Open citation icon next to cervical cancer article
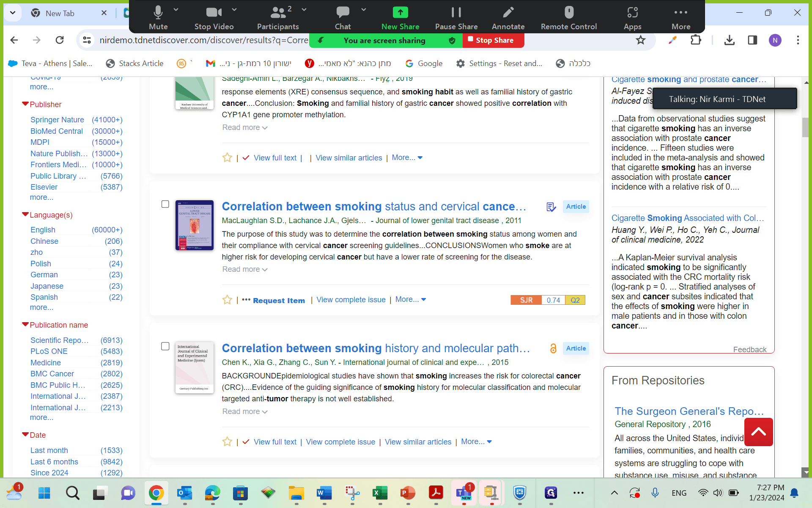Image resolution: width=812 pixels, height=508 pixels. point(551,207)
